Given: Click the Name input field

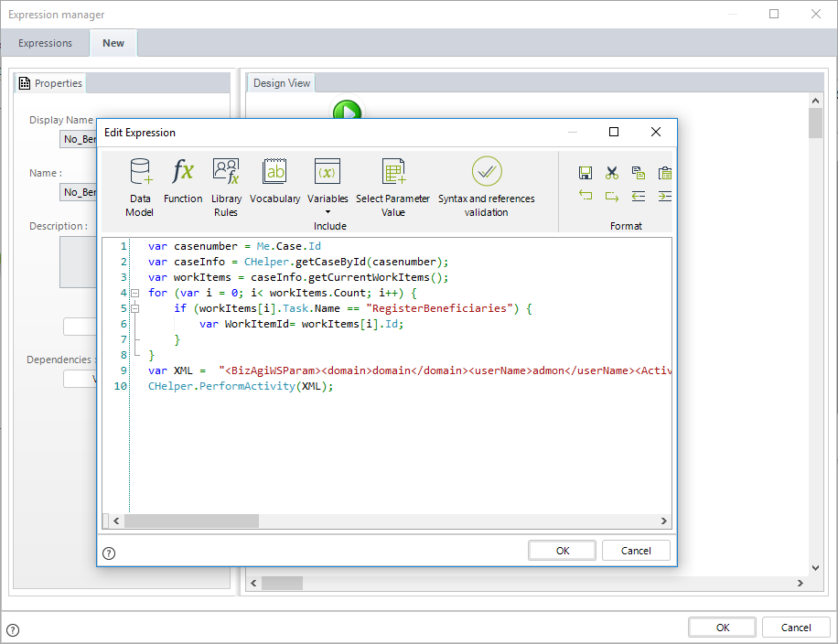Looking at the screenshot, I should [x=79, y=192].
